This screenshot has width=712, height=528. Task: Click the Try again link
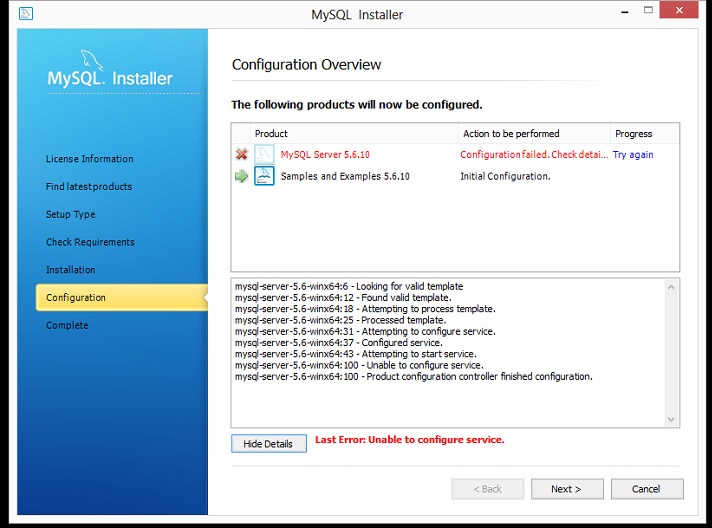coord(633,155)
